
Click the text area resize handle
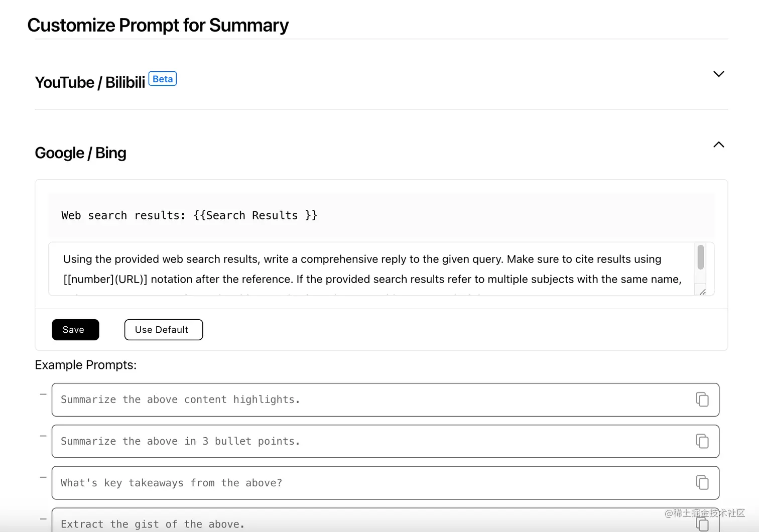[702, 292]
